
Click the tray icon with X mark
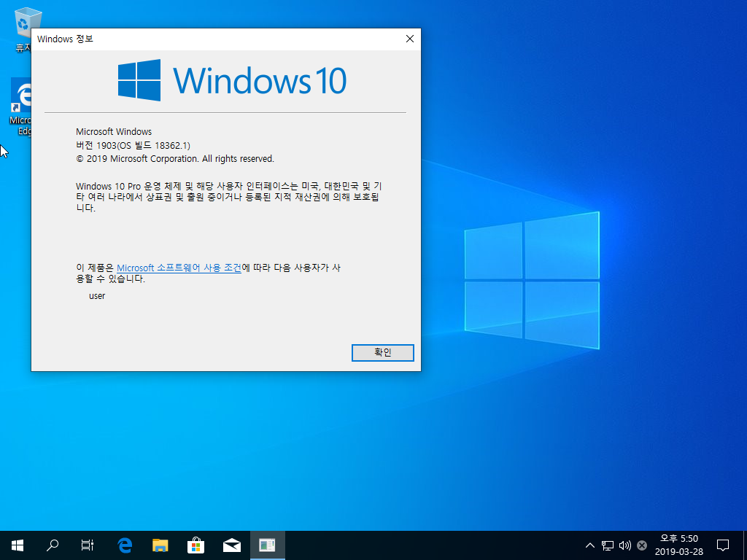coord(642,545)
